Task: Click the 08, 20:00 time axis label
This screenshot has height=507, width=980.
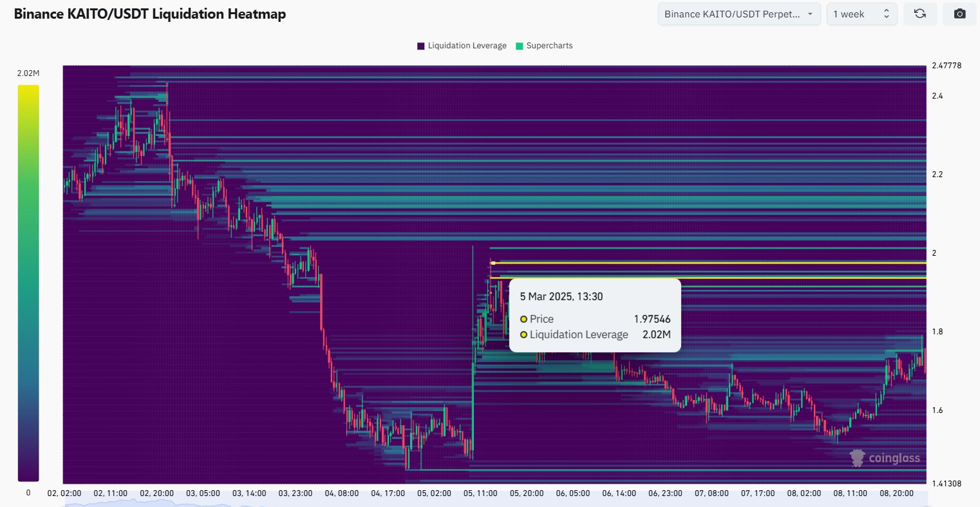Action: click(896, 493)
